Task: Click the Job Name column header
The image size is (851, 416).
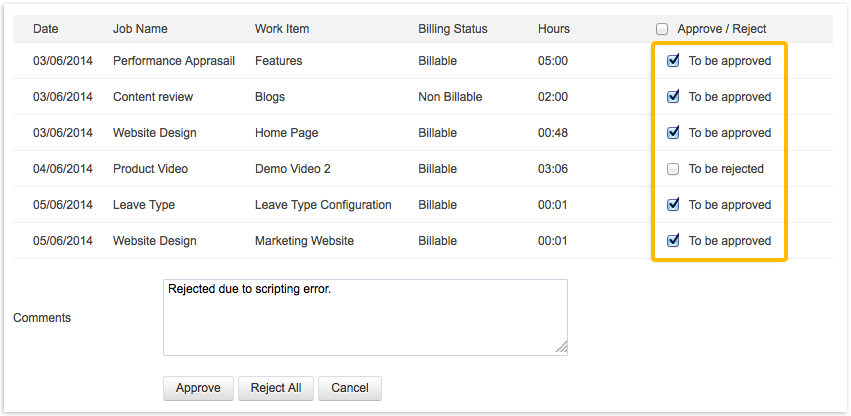Action: (140, 29)
